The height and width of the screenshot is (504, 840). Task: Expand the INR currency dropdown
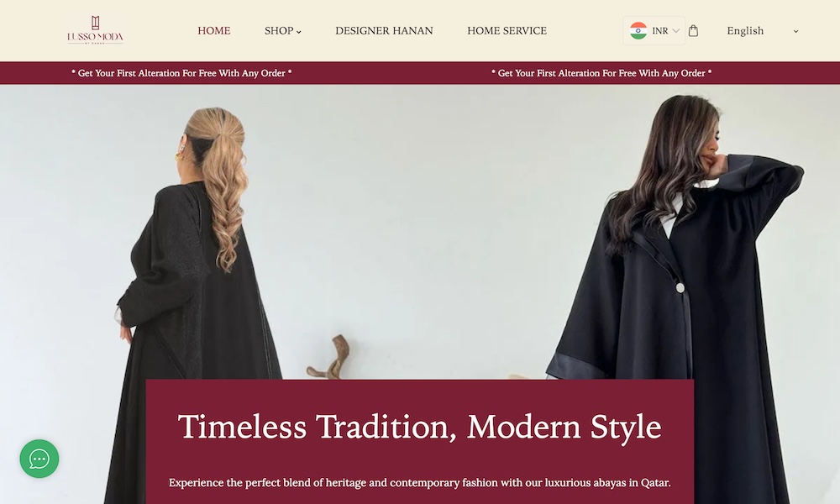(654, 30)
